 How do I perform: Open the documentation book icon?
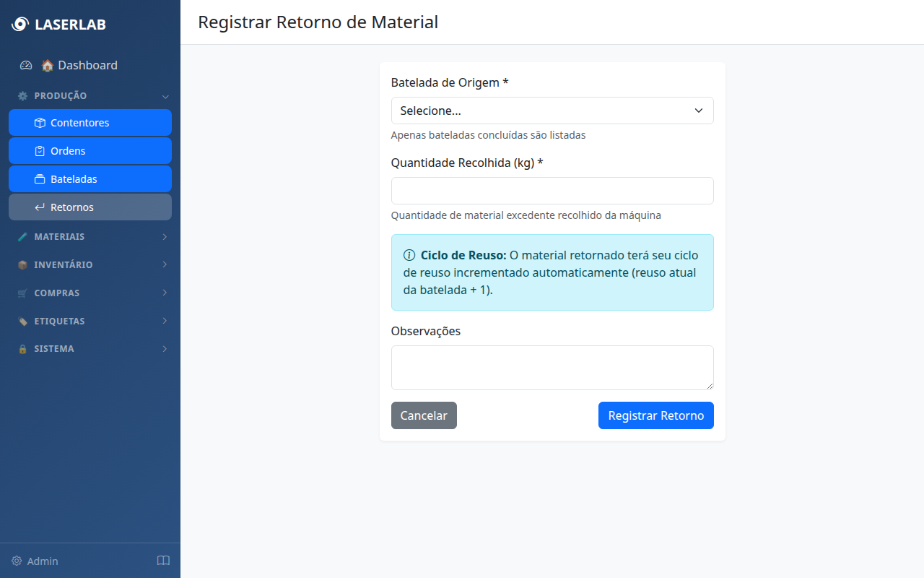[x=163, y=561]
